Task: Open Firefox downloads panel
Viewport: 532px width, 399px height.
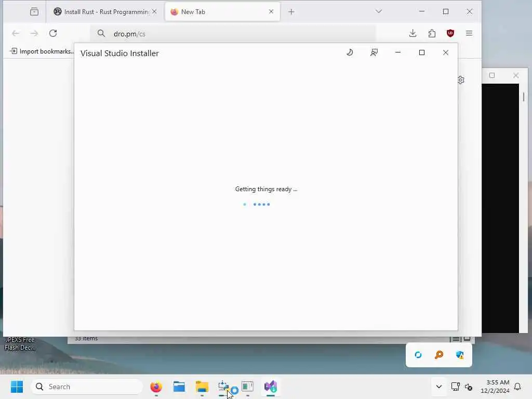Action: [x=413, y=33]
